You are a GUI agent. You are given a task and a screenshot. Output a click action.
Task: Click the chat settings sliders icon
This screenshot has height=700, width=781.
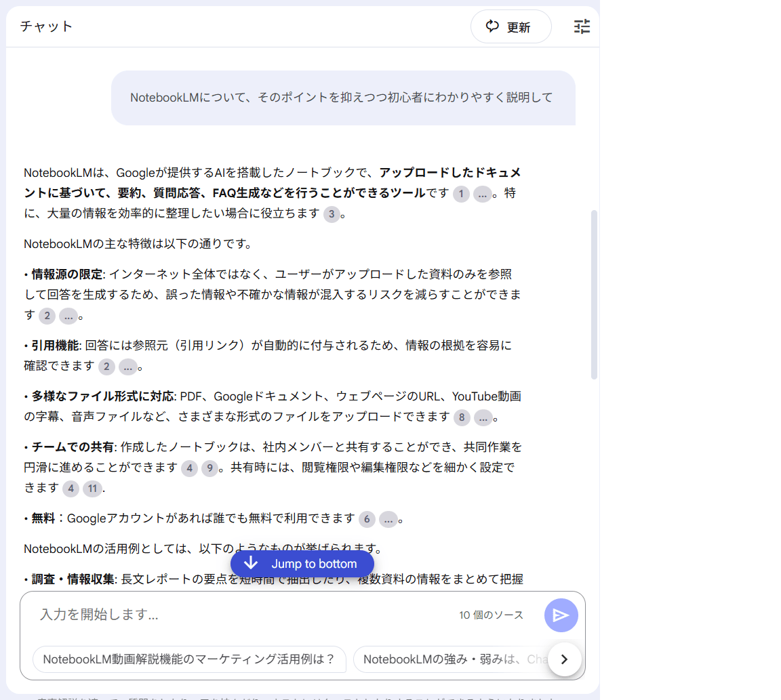point(582,26)
